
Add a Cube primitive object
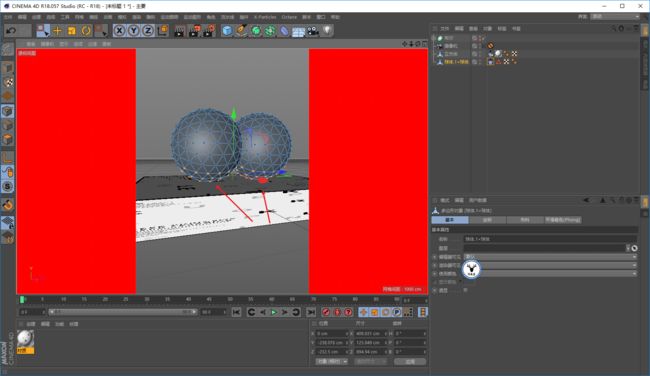click(x=227, y=31)
